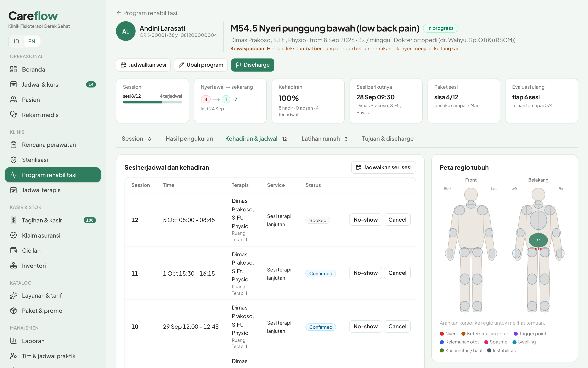Open the Cicilan wallet icon

coord(13,250)
